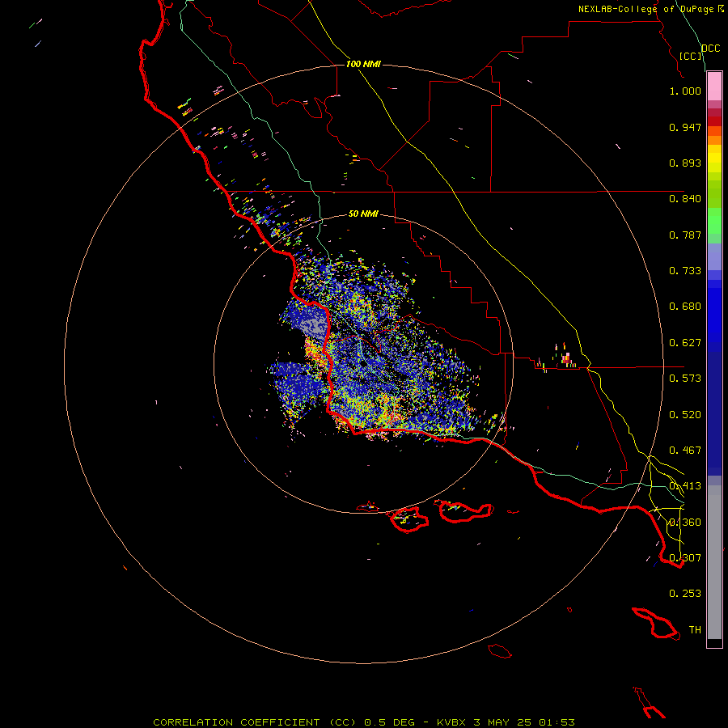Click the 100 NMI range ring label
This screenshot has height=728, width=728.
pos(363,64)
